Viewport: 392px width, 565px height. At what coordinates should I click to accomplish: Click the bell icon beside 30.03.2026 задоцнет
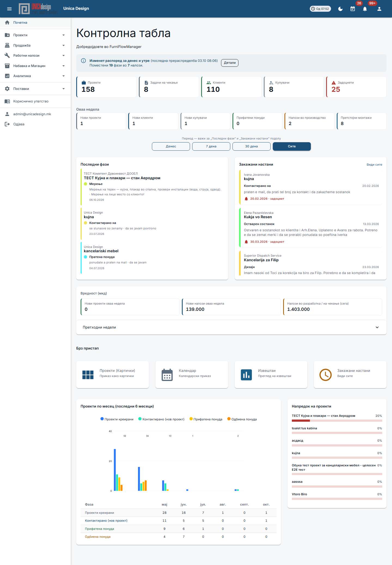click(x=246, y=242)
